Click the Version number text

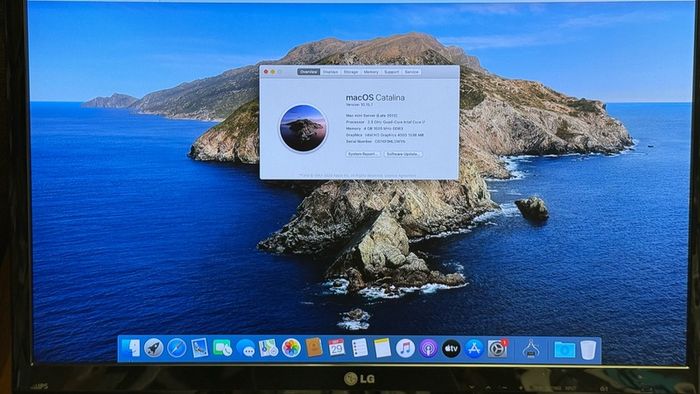tap(360, 104)
